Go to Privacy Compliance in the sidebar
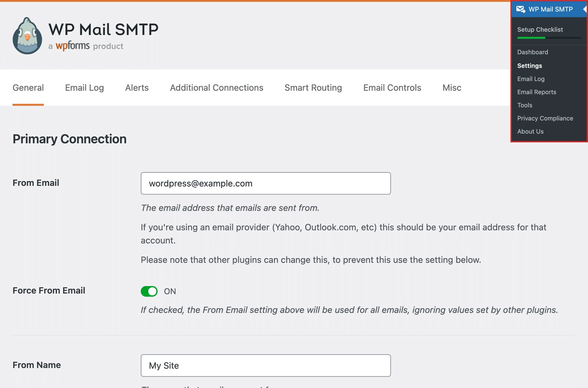588x388 pixels. pos(545,118)
